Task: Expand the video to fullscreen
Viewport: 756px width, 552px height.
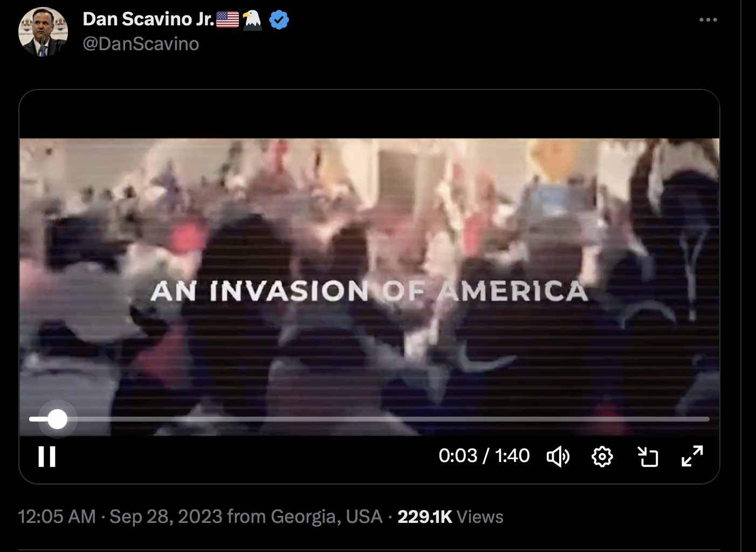Action: pyautogui.click(x=692, y=456)
